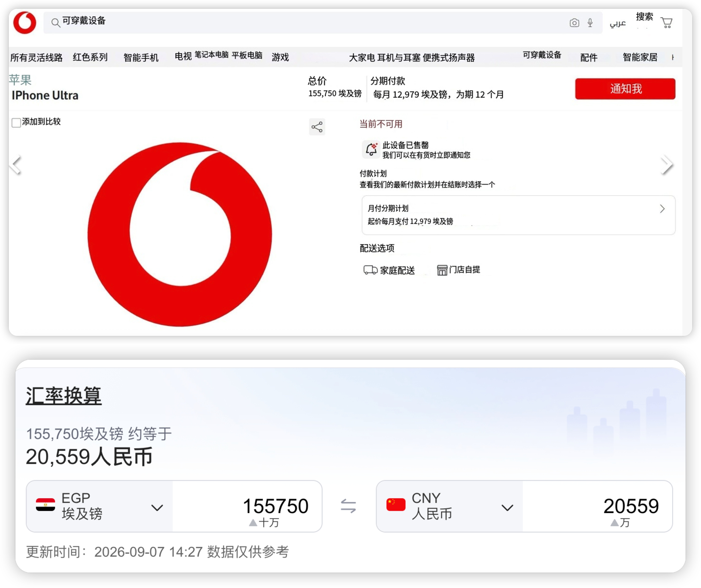This screenshot has width=701, height=588.
Task: Open the 游戏 menu item
Action: 280,57
